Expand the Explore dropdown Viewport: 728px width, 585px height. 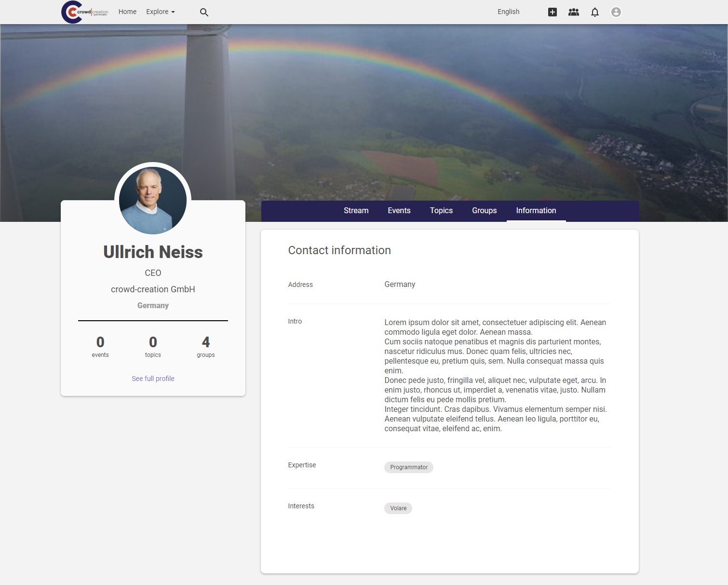160,12
